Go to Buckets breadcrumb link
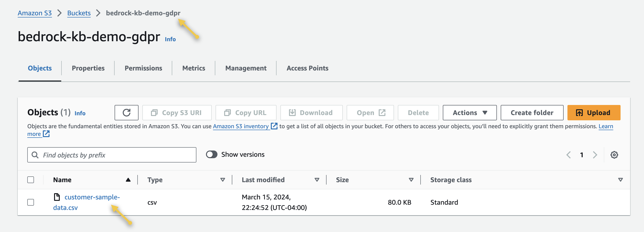The width and height of the screenshot is (644, 232). 79,13
